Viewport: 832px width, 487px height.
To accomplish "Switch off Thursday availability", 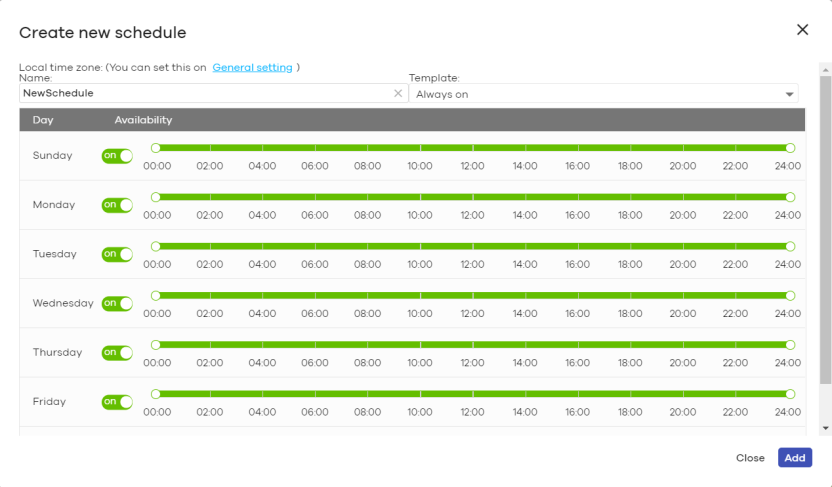I will 117,352.
